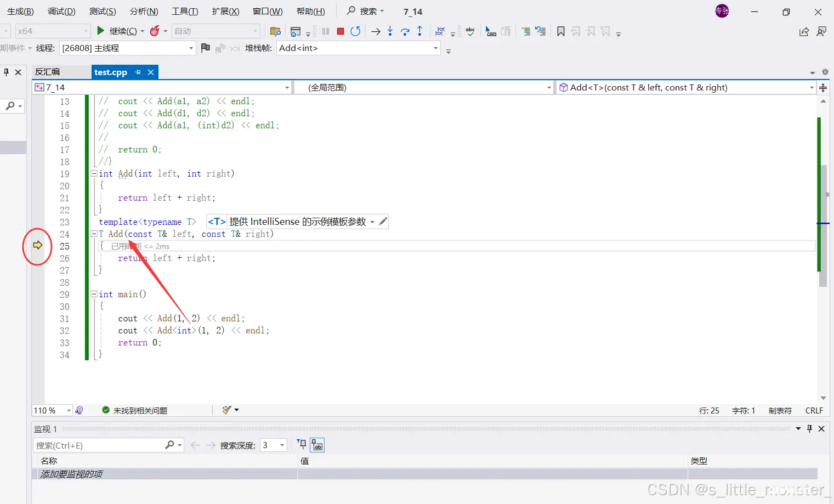Image resolution: width=834 pixels, height=504 pixels.
Task: Click the Step Into down-arrow icon
Action: (390, 31)
